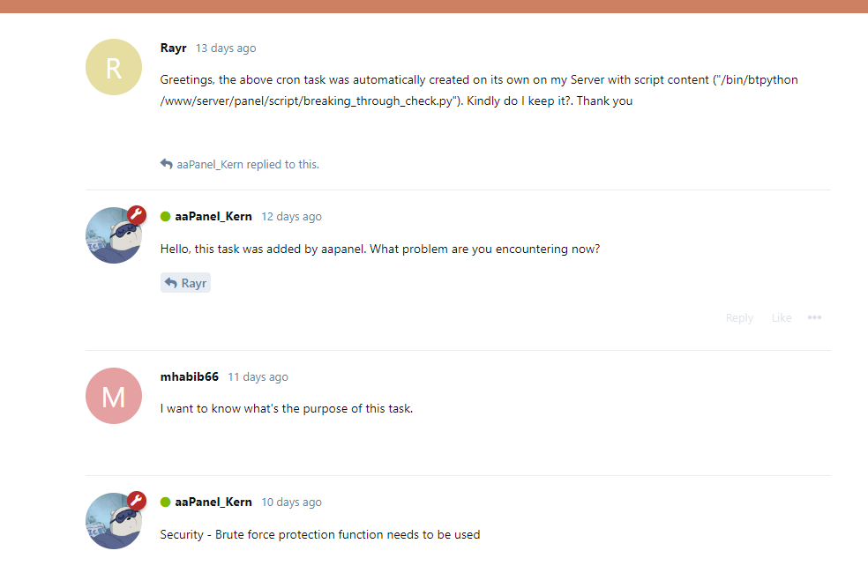Click the "10 days ago" timestamp
This screenshot has width=868, height=588.
pyautogui.click(x=291, y=502)
